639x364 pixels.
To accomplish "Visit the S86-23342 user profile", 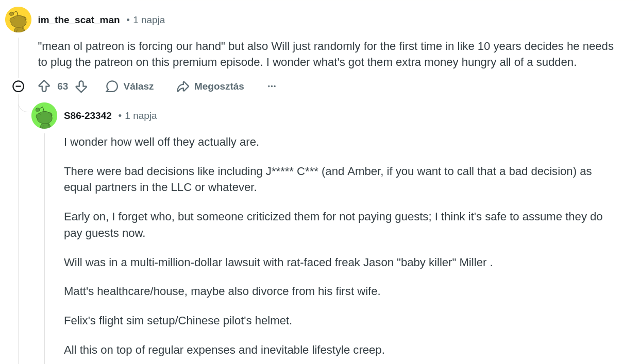I will click(x=88, y=116).
